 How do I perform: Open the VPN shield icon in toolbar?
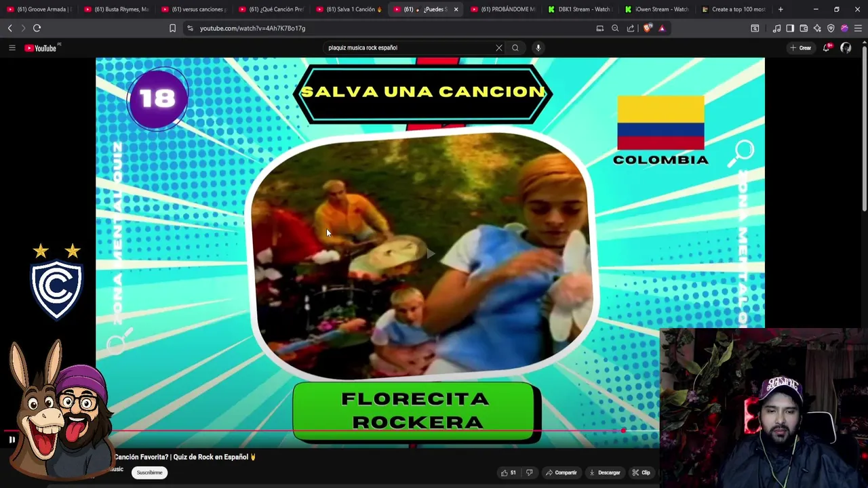point(831,28)
